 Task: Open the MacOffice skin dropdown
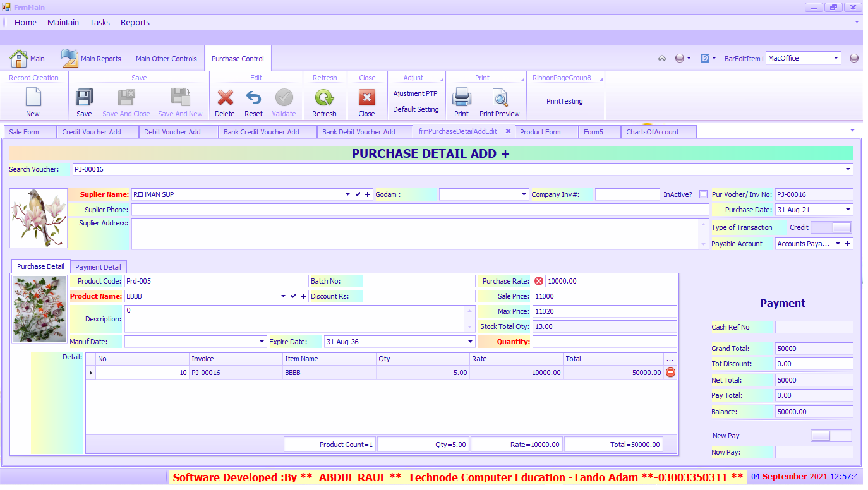point(836,58)
